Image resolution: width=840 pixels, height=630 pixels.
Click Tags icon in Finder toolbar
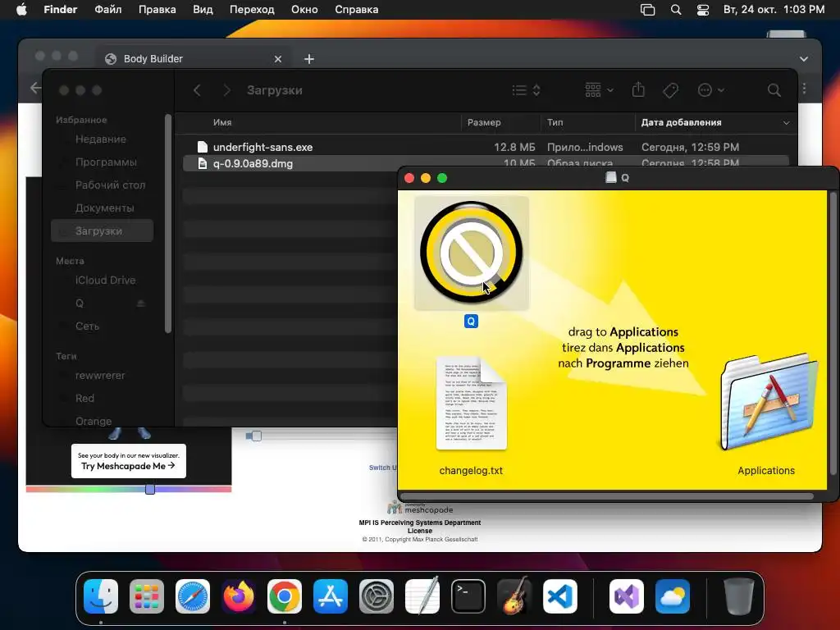[x=670, y=90]
